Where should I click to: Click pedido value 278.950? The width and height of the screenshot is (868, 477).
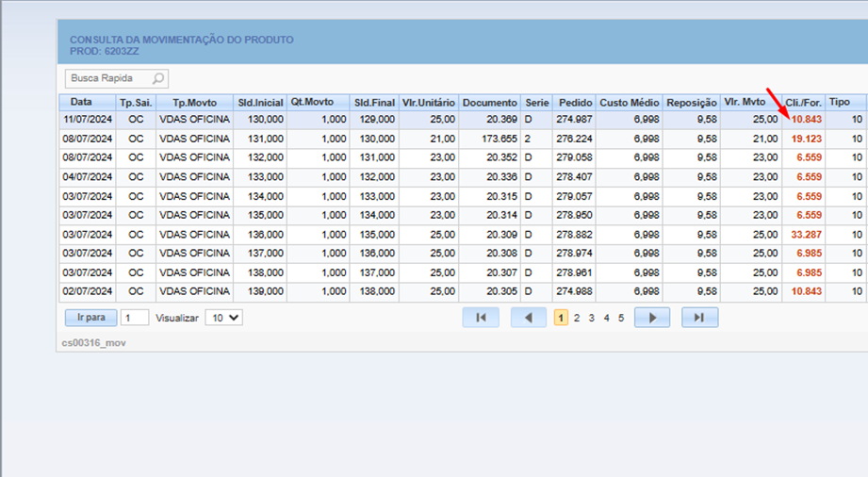tap(574, 215)
